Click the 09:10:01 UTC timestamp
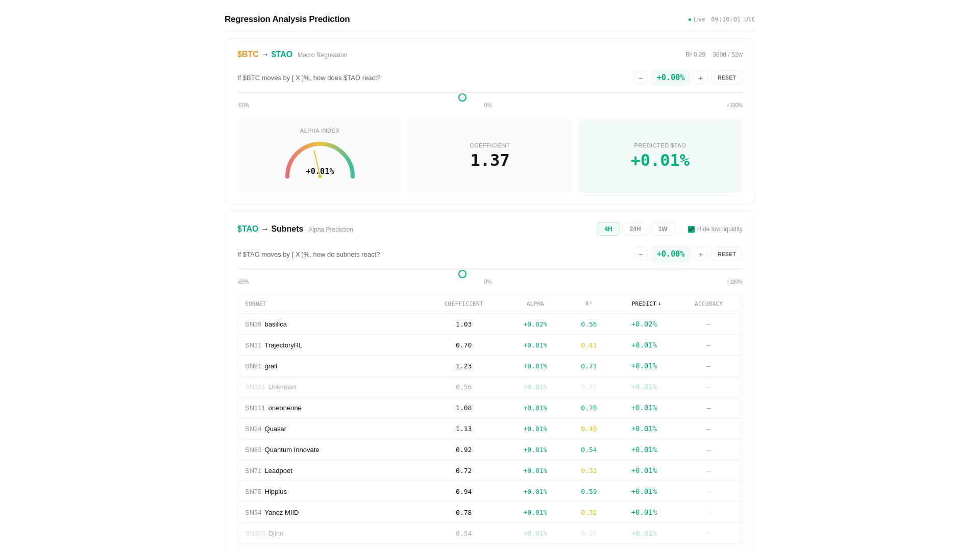This screenshot has width=980, height=551. click(x=733, y=19)
